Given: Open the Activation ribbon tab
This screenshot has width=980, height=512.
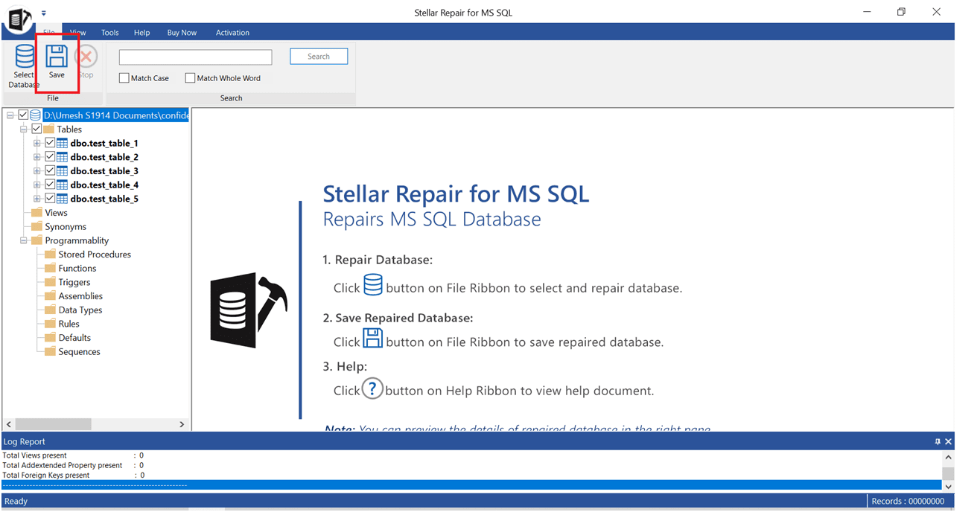Looking at the screenshot, I should point(232,33).
